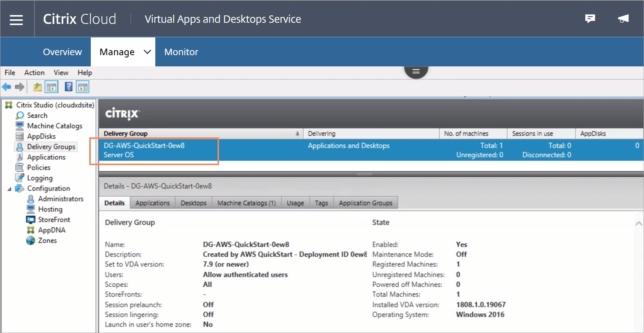Click the Search magnifier icon in tree
The image size is (644, 333).
(x=20, y=115)
